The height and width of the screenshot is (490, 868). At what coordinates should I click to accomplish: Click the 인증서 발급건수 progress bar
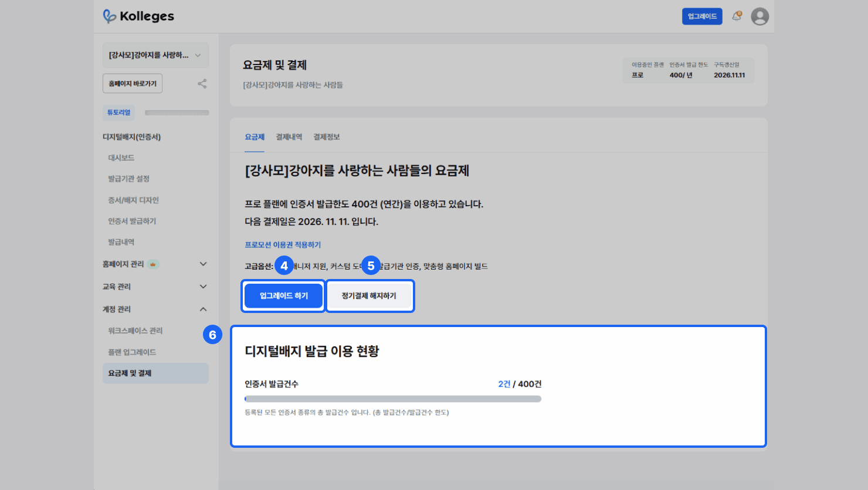(393, 399)
